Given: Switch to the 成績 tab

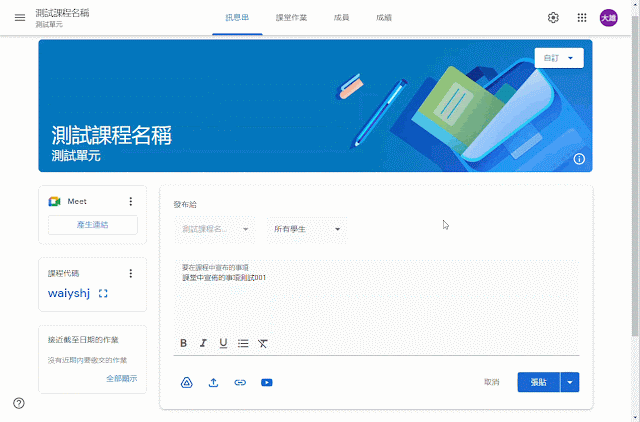Looking at the screenshot, I should (384, 18).
